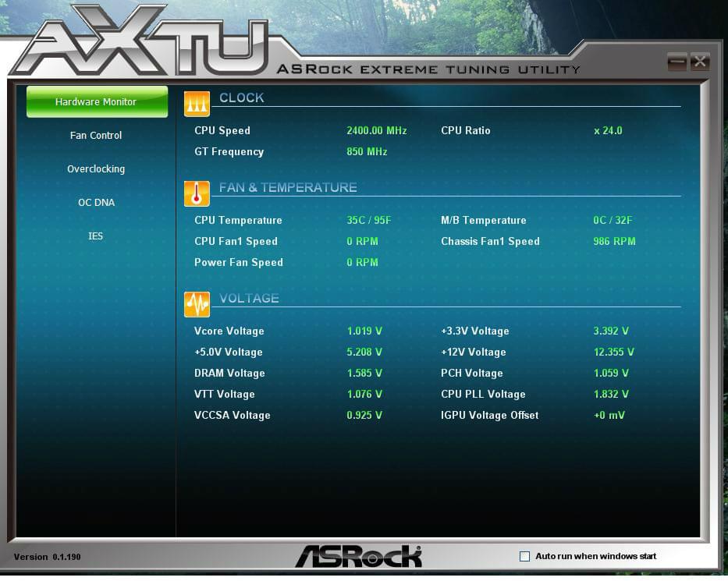This screenshot has height=581, width=728.
Task: Click the VCCSA Voltage value 0.925 V
Action: pyautogui.click(x=364, y=416)
